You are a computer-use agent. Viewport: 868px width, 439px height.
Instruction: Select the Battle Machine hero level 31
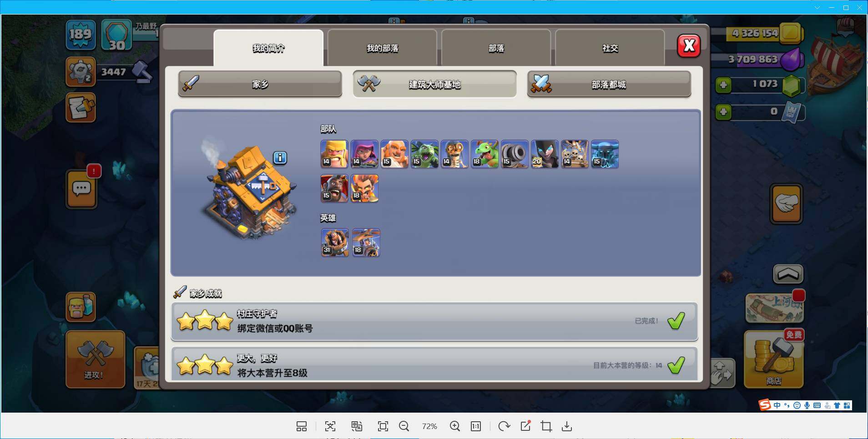tap(335, 243)
